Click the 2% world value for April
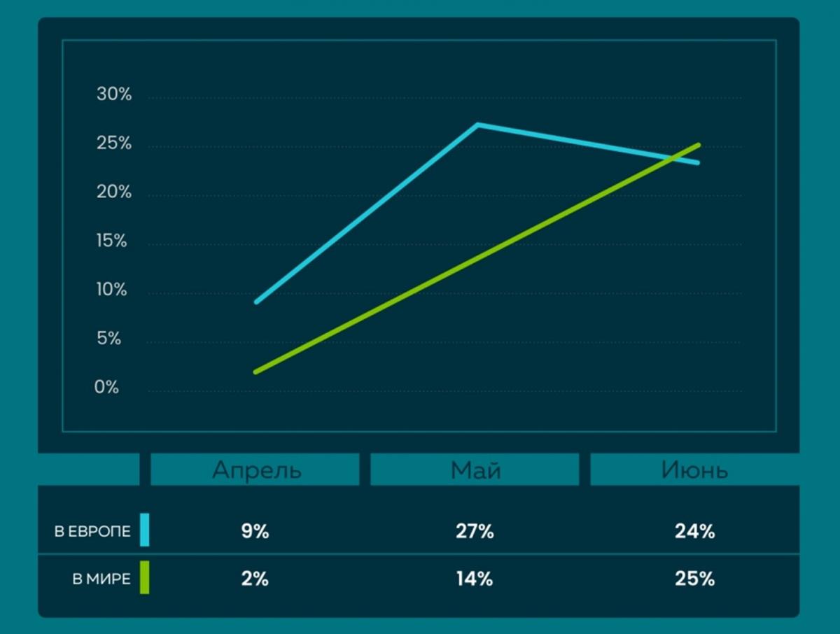 (x=255, y=579)
